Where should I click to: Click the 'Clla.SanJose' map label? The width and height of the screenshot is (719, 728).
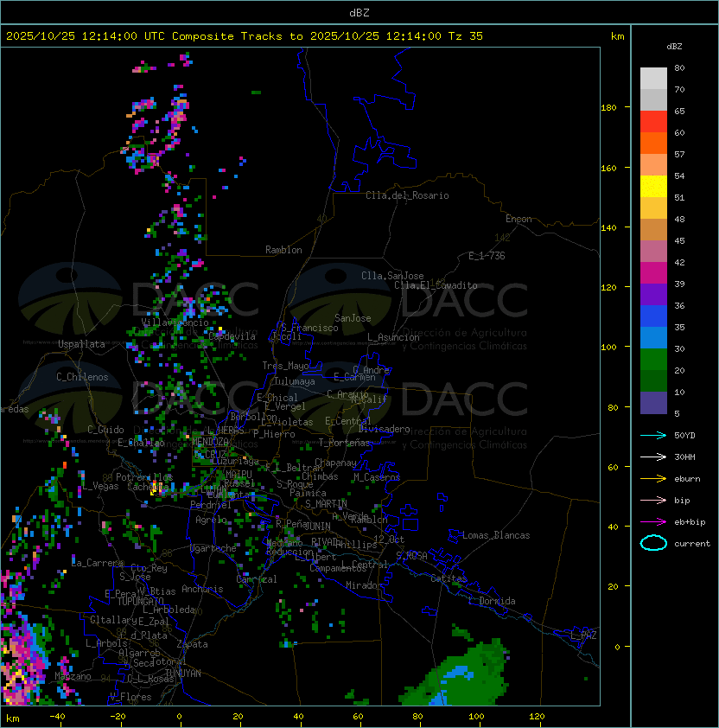pos(392,276)
